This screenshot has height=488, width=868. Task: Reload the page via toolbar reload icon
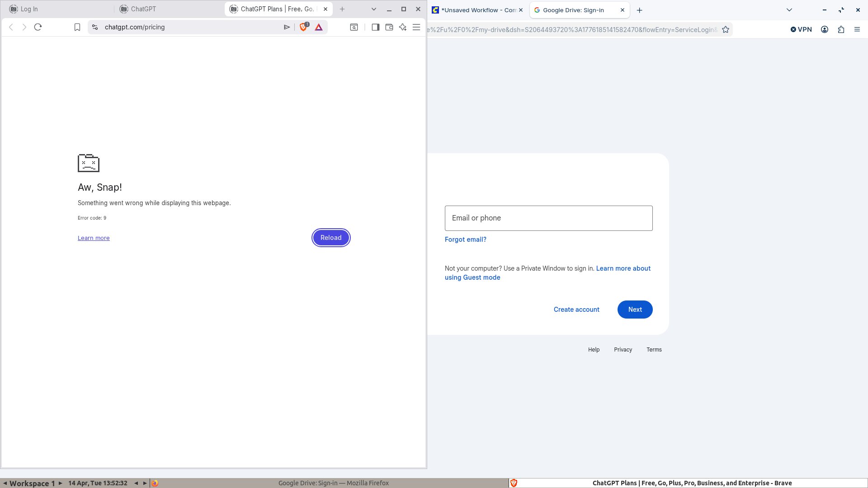[38, 27]
